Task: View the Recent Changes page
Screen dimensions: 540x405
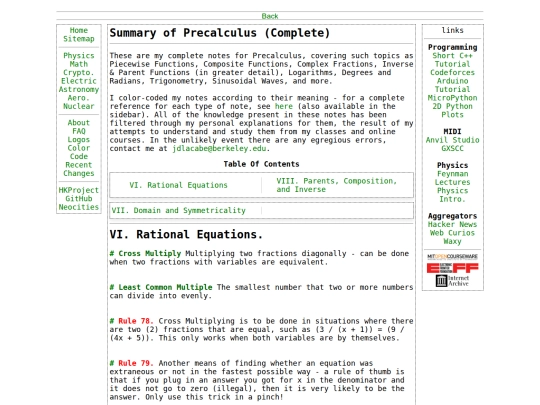Action: coord(79,169)
